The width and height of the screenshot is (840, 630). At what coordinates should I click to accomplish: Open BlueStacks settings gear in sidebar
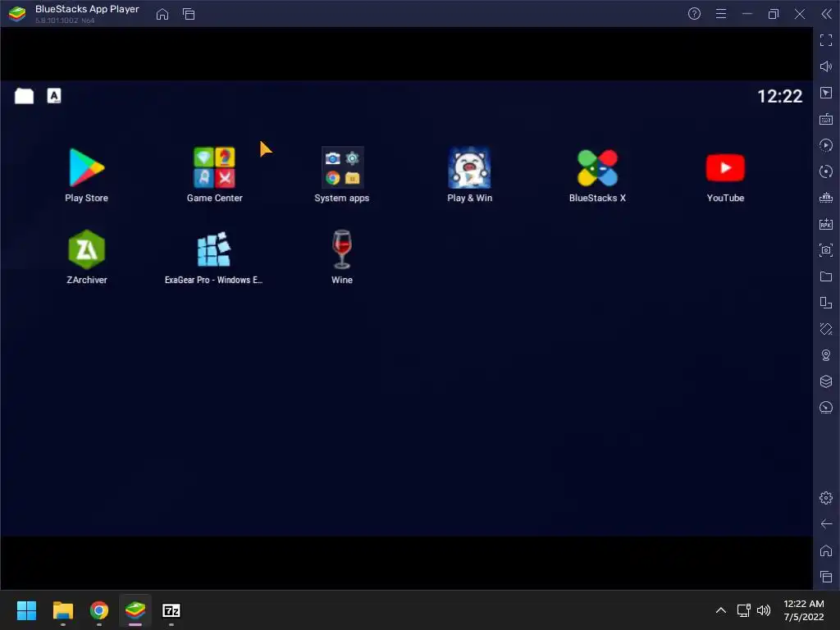[x=826, y=498]
